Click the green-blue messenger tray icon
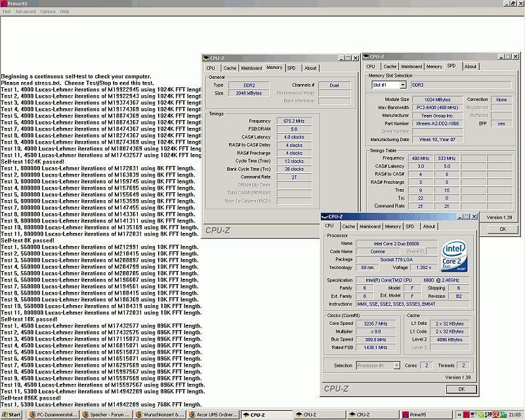Screen dimensions: 525x420 pyautogui.click(x=503, y=415)
